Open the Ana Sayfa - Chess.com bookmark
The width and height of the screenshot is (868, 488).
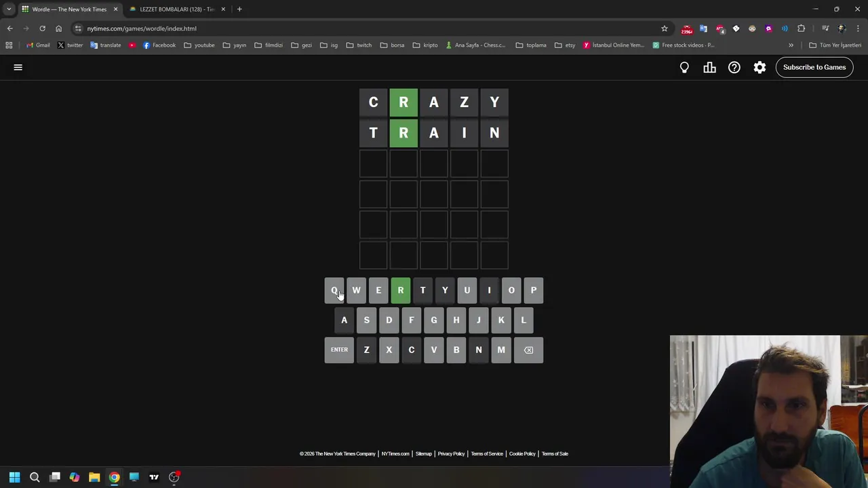point(476,45)
